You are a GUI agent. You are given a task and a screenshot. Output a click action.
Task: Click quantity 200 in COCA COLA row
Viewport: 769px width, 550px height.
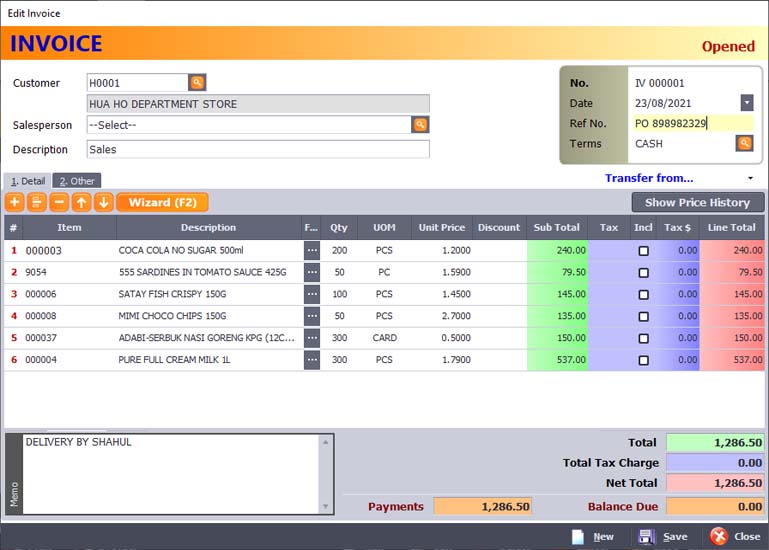point(339,250)
